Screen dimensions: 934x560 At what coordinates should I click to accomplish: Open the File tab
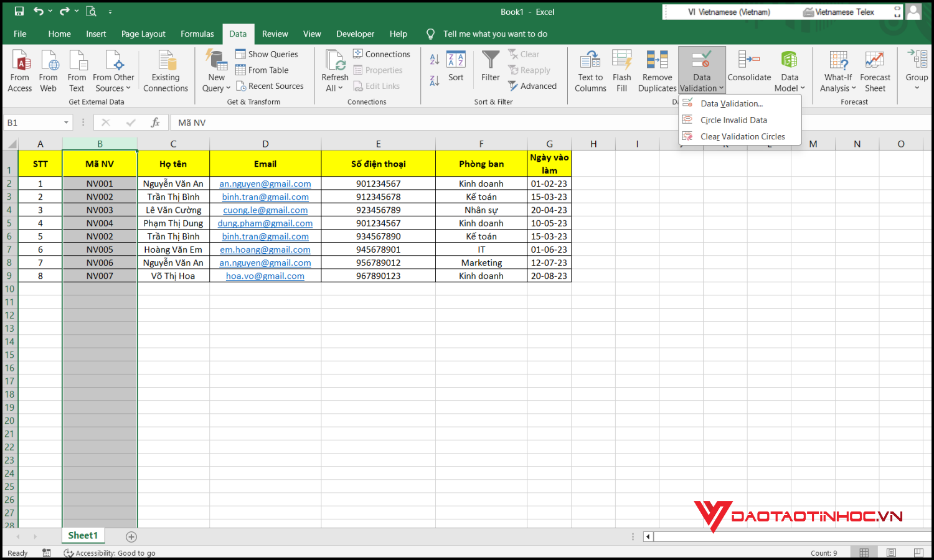pos(20,34)
